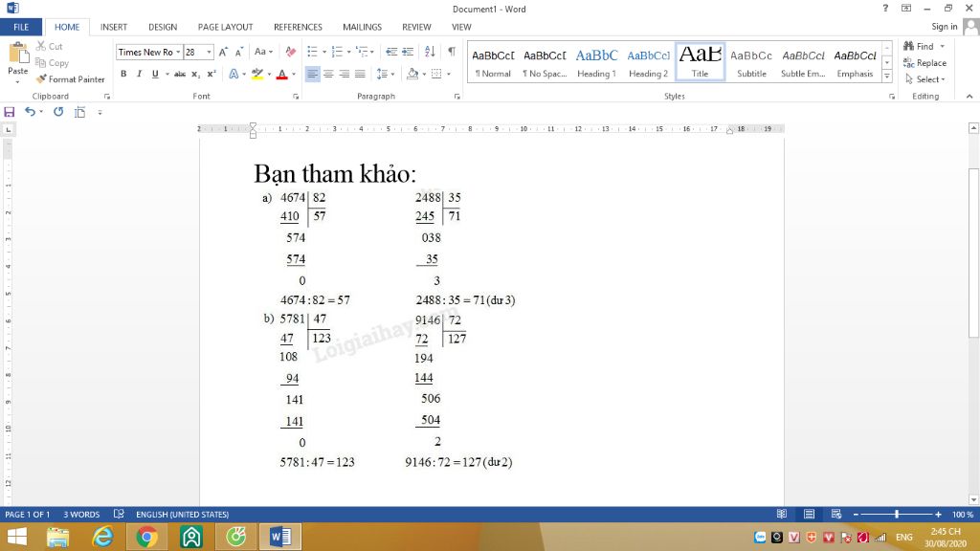Justify paragraph text

click(x=360, y=74)
